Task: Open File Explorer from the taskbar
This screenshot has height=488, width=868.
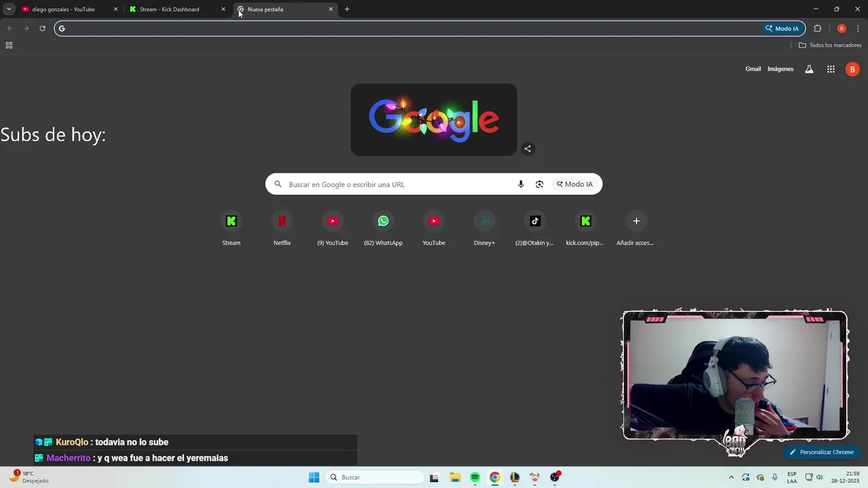Action: click(455, 477)
